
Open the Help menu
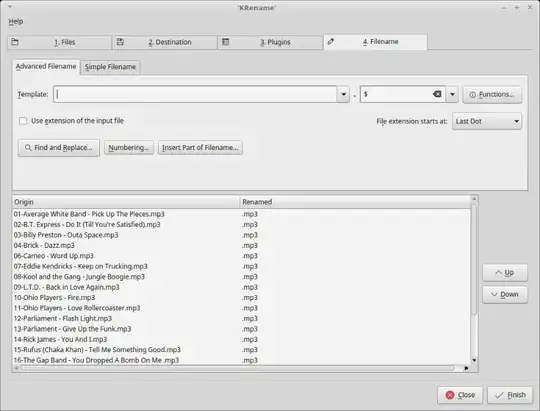(16, 21)
